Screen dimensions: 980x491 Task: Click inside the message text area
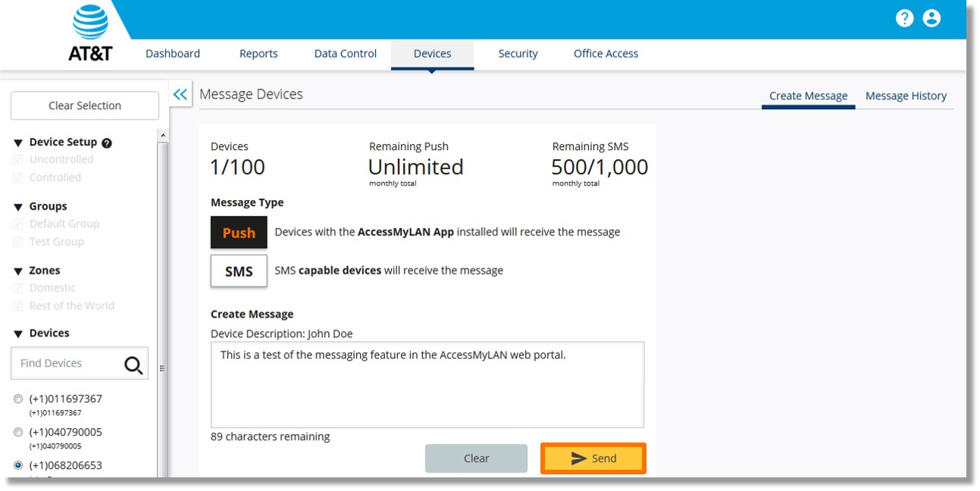pyautogui.click(x=427, y=385)
